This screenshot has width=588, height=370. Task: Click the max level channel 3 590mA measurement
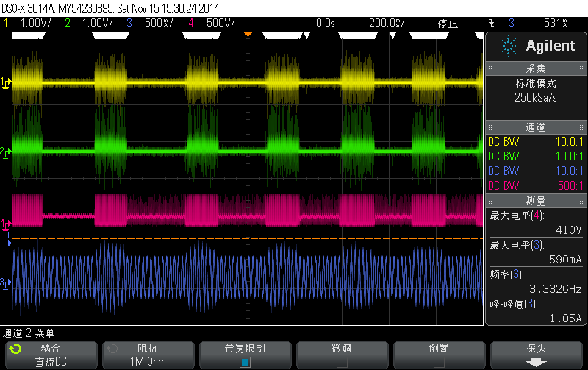[536, 252]
